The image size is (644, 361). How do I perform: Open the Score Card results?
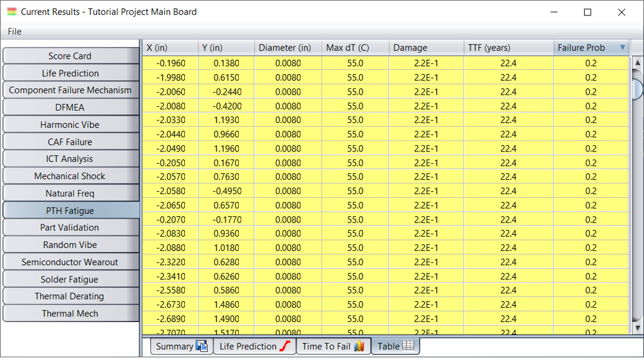71,56
